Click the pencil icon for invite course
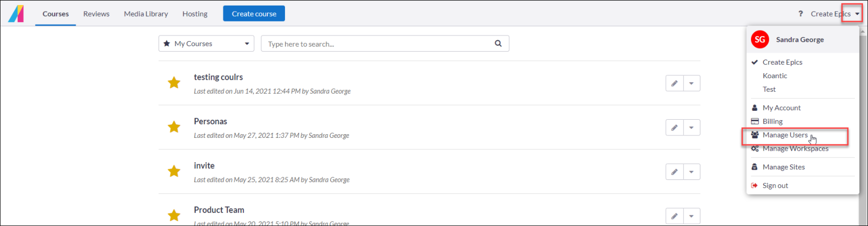868x226 pixels. click(674, 172)
